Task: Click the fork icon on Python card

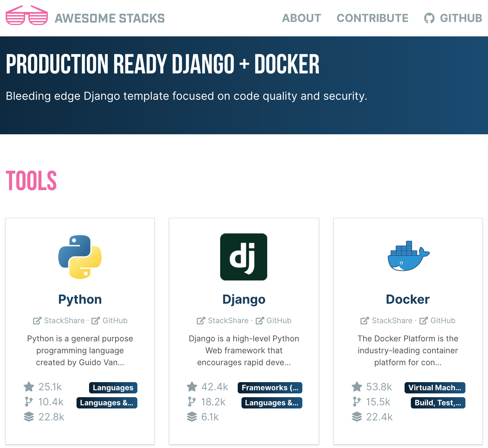Action: [29, 402]
